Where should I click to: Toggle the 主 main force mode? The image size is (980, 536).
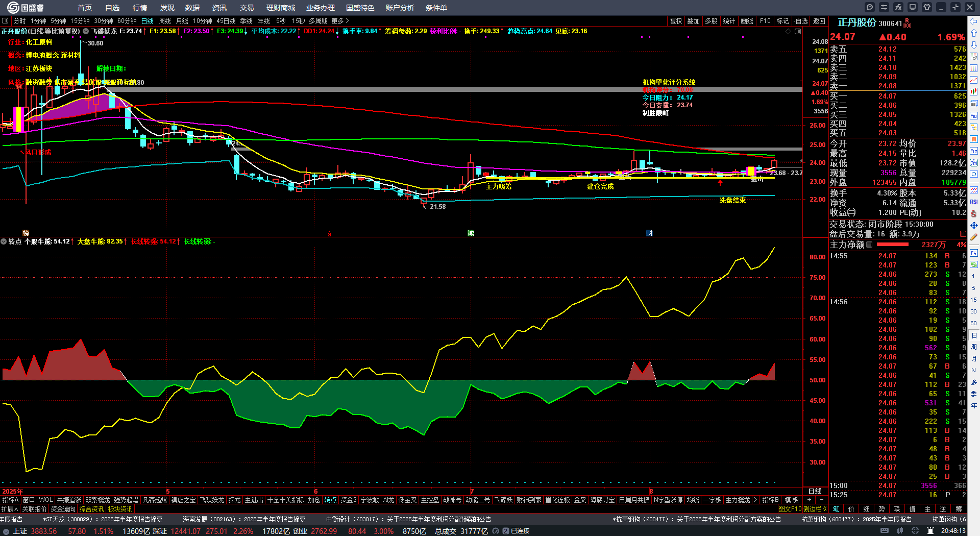(928, 509)
